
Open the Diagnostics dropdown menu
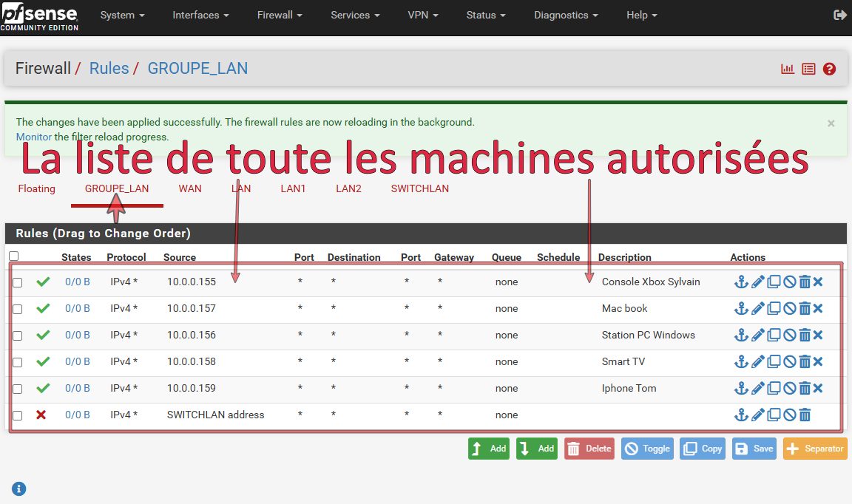(566, 15)
